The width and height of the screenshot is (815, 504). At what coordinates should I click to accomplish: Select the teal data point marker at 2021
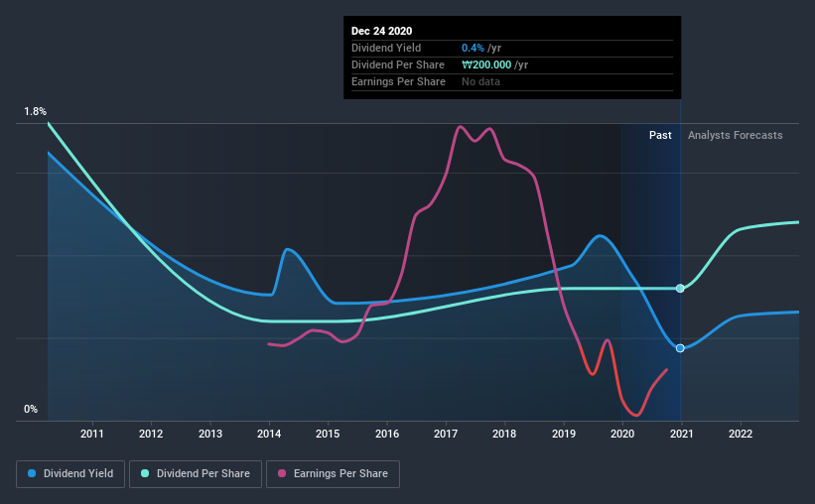coord(680,289)
